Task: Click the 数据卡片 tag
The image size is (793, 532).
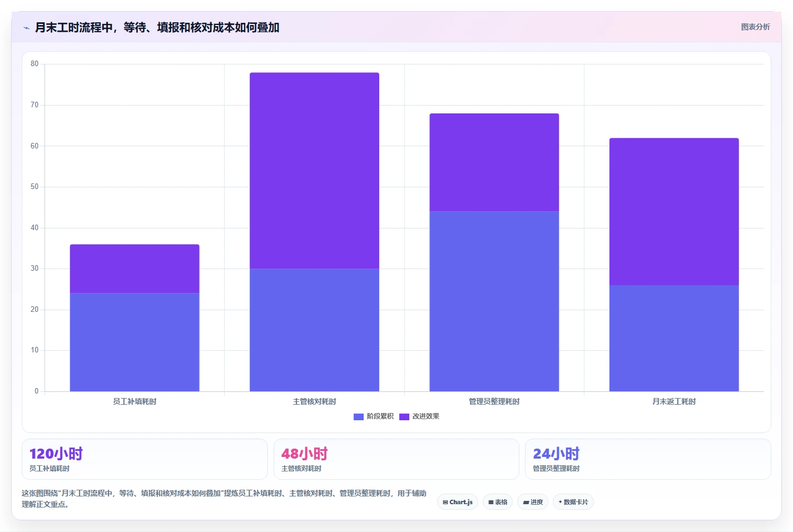Action: click(x=573, y=502)
